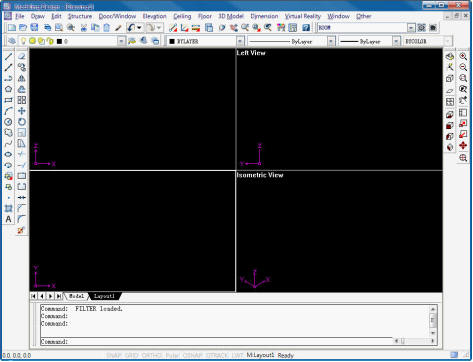
Task: Select the Rotate tool
Action: point(22,122)
